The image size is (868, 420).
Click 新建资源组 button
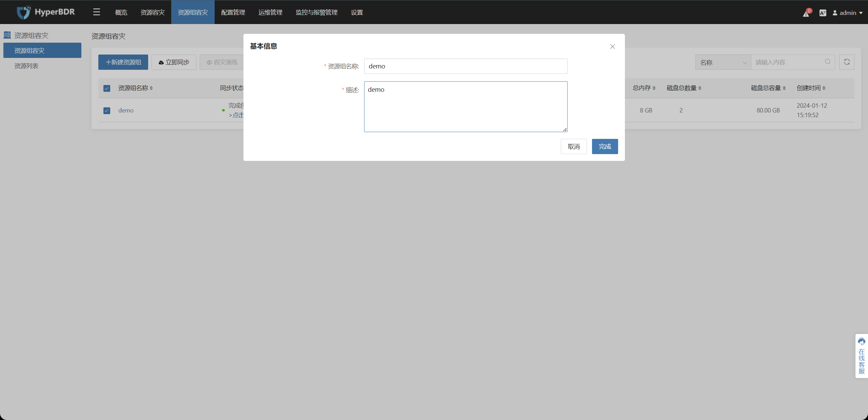click(123, 62)
